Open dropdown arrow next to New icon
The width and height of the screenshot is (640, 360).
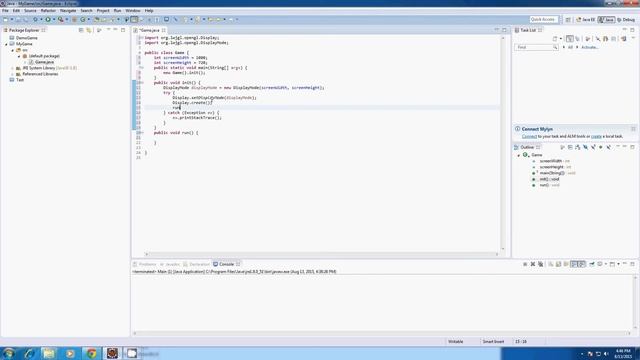pos(12,19)
